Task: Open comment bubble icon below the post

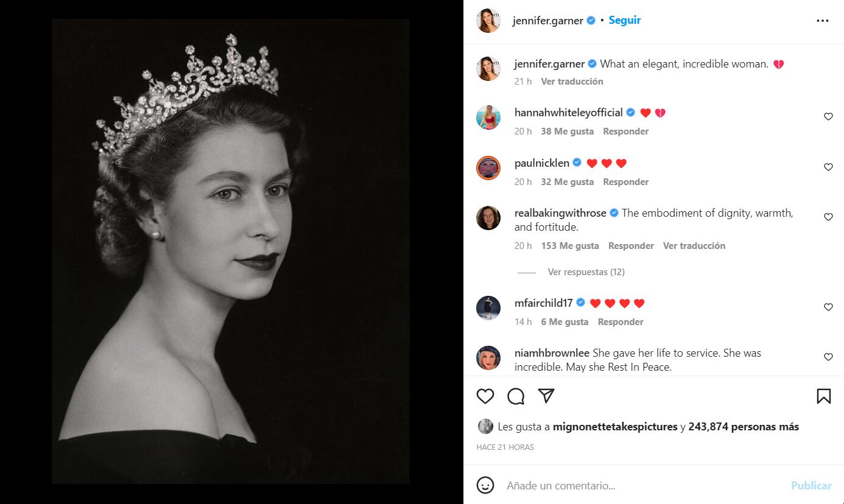Action: click(x=516, y=396)
